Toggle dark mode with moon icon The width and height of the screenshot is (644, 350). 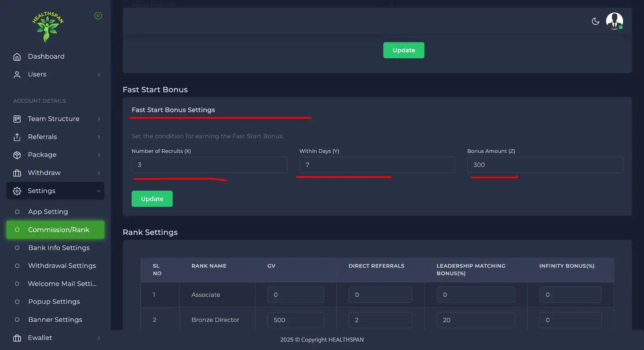(x=595, y=21)
